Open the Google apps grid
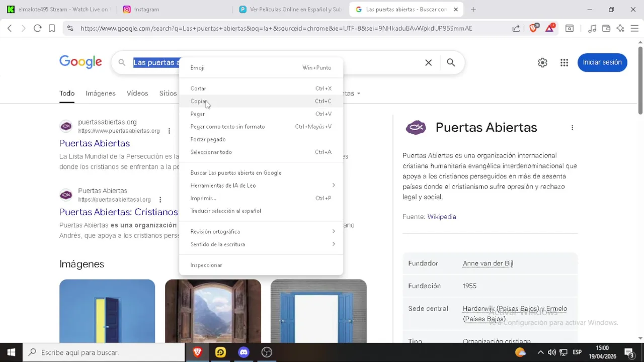Viewport: 644px width, 362px height. [564, 62]
